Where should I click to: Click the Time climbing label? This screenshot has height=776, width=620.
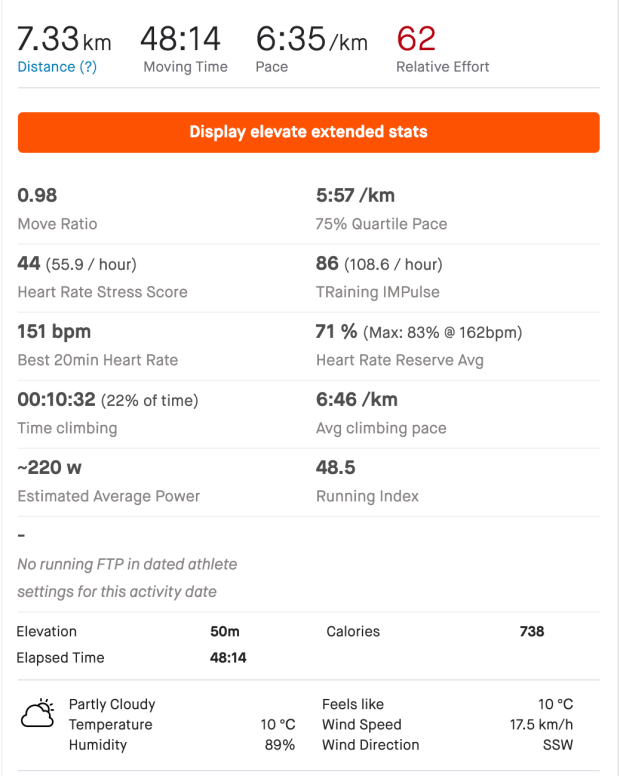[67, 428]
